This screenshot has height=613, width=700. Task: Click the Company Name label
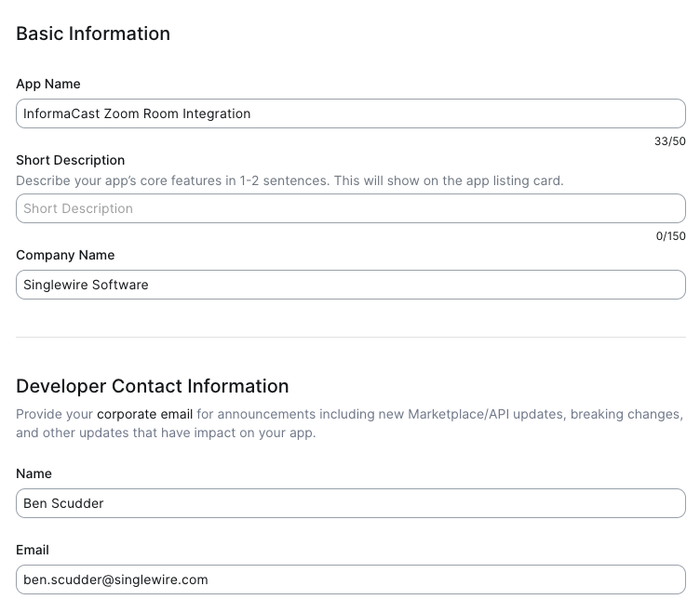click(x=65, y=255)
